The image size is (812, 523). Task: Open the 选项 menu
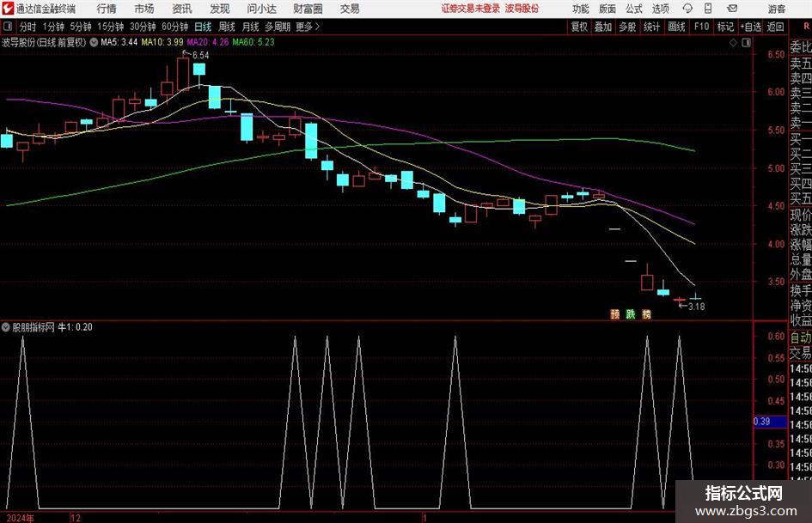[660, 9]
